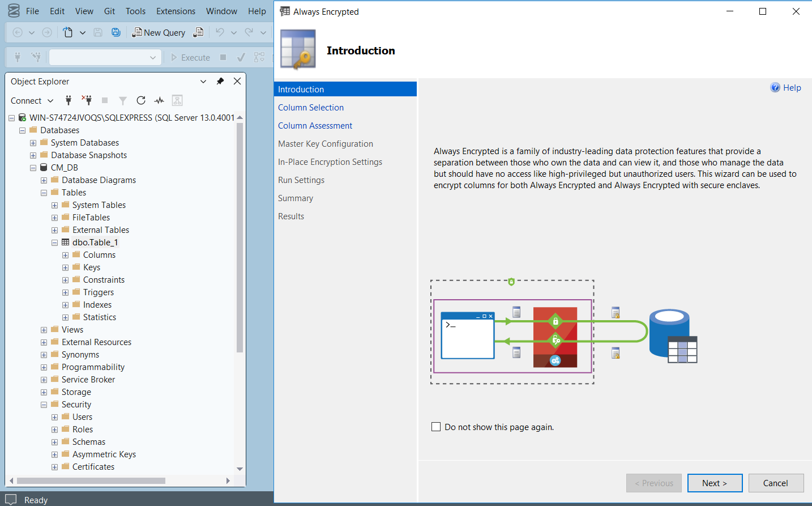This screenshot has width=812, height=506.
Task: Select the External Resources folder
Action: pyautogui.click(x=96, y=342)
